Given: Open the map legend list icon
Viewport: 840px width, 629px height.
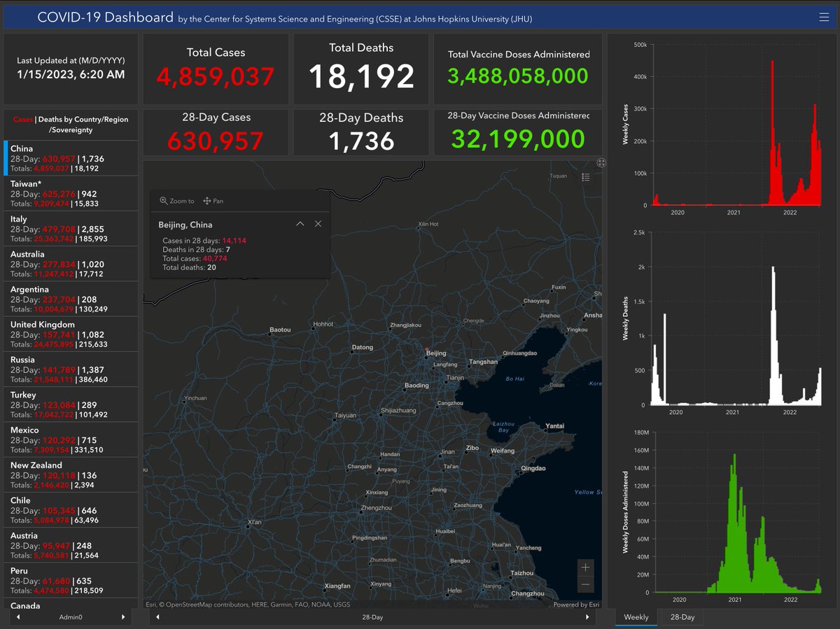Looking at the screenshot, I should point(586,178).
